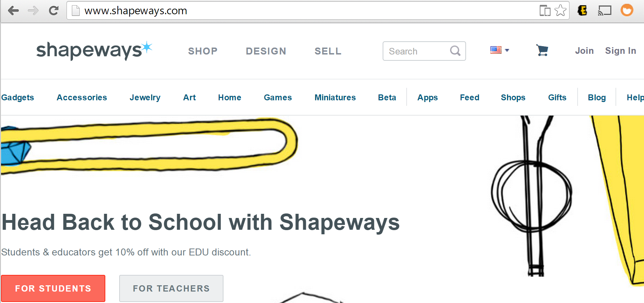Click the Sign In link
The width and height of the screenshot is (644, 303).
point(621,51)
